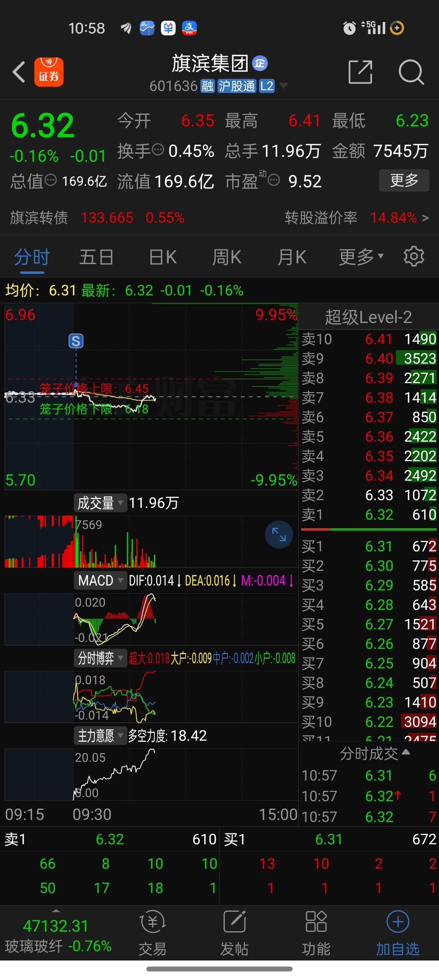Open the 功能 grid icon
This screenshot has height=980, width=439.
coord(316,921)
